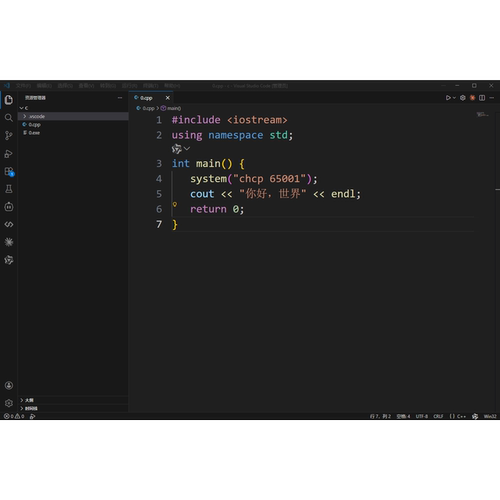Screen dimensions: 500x500
Task: Change the UTF-8 encoding in status bar
Action: pyautogui.click(x=422, y=416)
